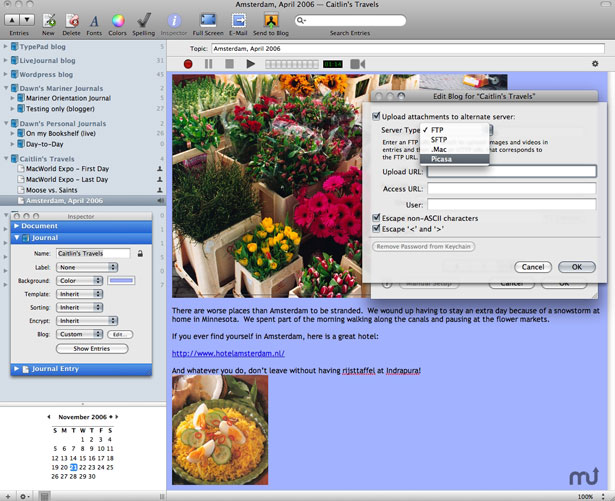The height and width of the screenshot is (501, 615).
Task: Open the Colors picker
Action: pyautogui.click(x=118, y=20)
